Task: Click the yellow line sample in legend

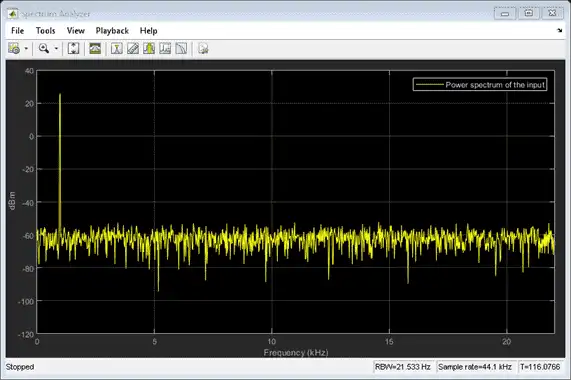Action: pos(429,85)
